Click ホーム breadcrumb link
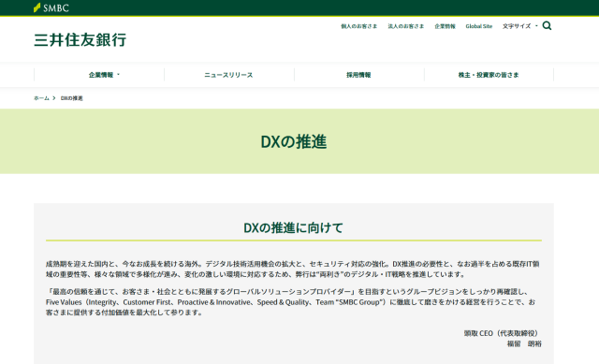The height and width of the screenshot is (364, 599). click(41, 98)
